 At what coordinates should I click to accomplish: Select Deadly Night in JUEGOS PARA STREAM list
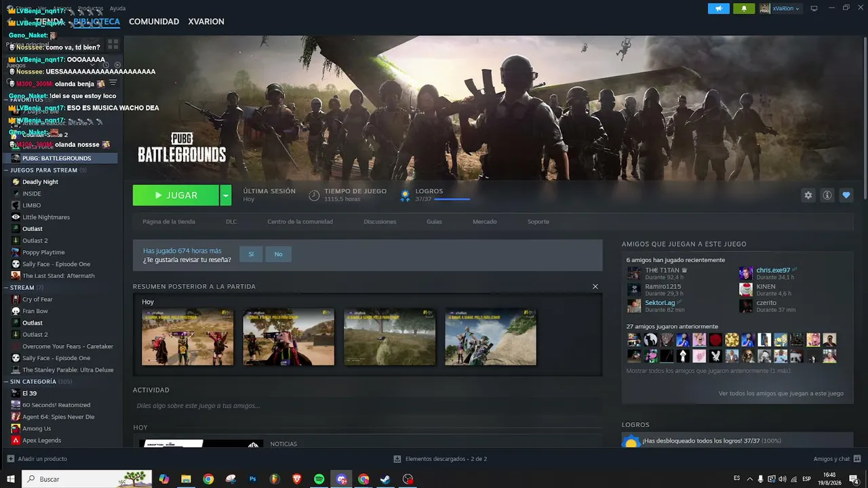coord(40,182)
